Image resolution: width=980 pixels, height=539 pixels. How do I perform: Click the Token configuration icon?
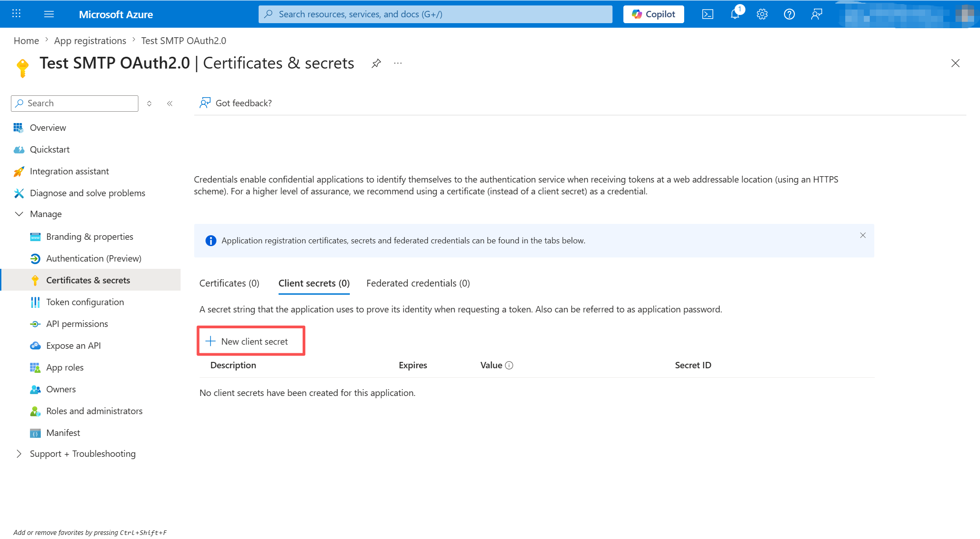coord(35,302)
